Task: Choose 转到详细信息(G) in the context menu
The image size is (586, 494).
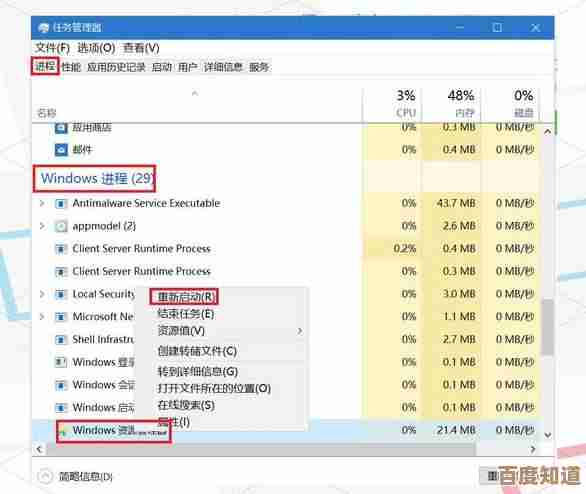Action: [198, 371]
